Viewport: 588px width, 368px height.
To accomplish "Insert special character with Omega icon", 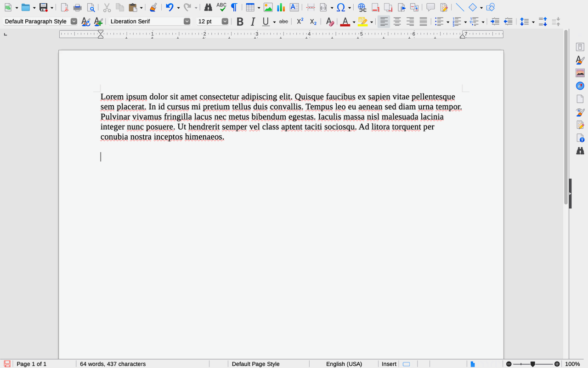I will (x=341, y=7).
